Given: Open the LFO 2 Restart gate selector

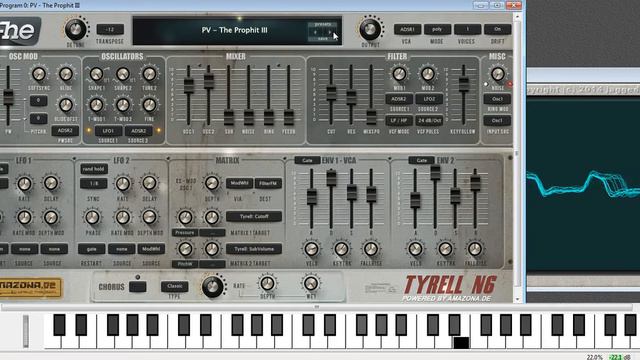Looking at the screenshot, I should (x=91, y=249).
